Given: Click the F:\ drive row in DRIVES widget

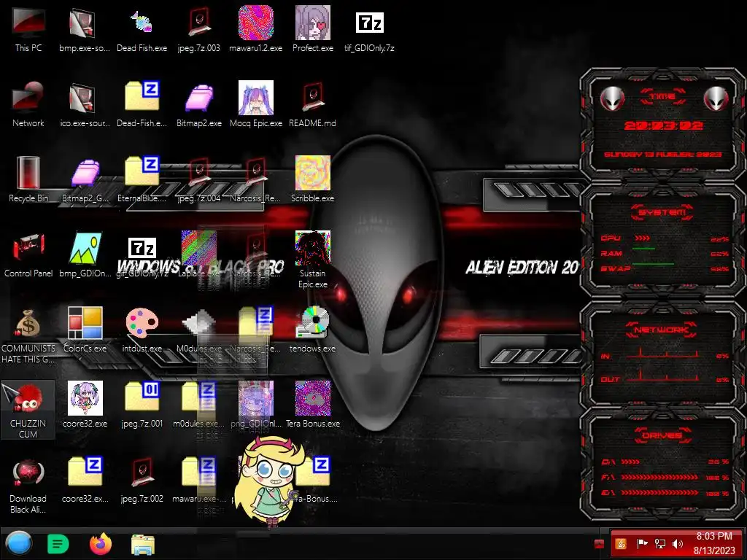Looking at the screenshot, I should click(x=665, y=477).
